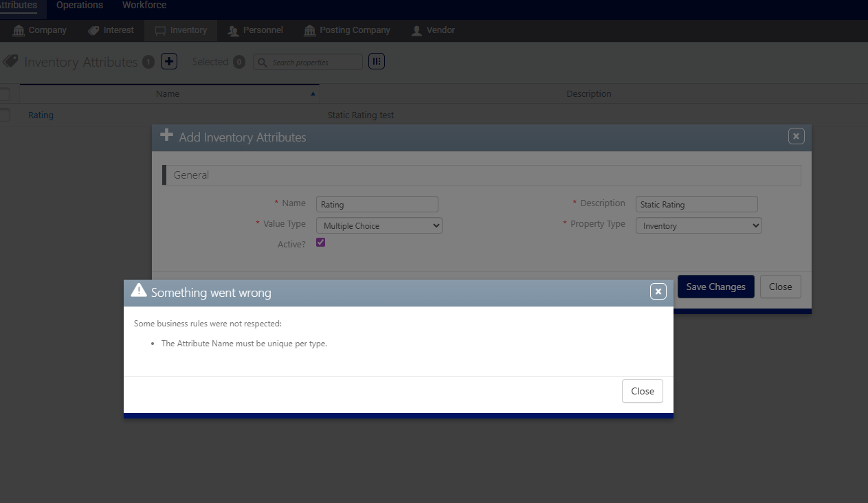Toggle the Active? checkbox
This screenshot has width=868, height=503.
tap(320, 243)
